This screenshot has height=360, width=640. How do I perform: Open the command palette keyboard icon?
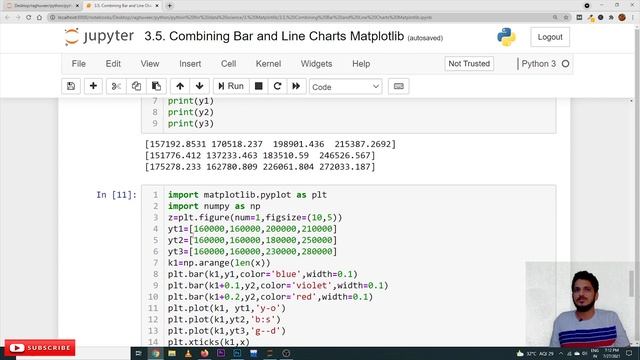click(x=398, y=86)
